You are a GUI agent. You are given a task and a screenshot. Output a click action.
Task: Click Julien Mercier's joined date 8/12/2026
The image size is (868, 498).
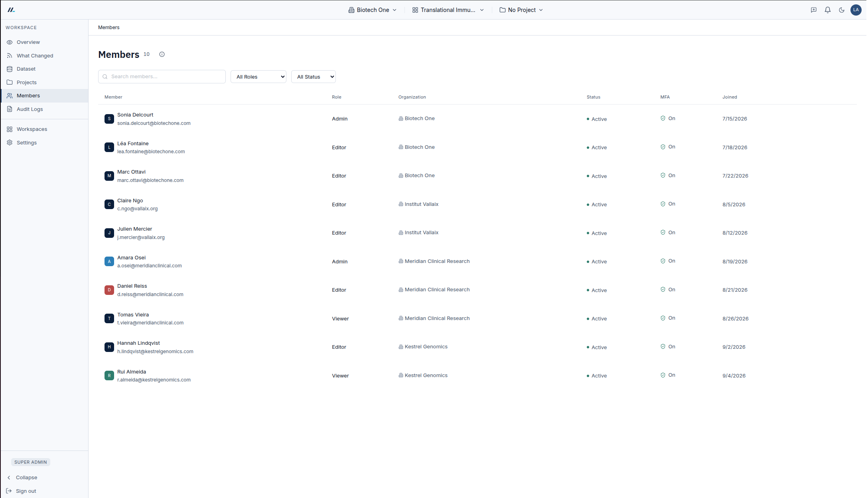click(x=735, y=233)
